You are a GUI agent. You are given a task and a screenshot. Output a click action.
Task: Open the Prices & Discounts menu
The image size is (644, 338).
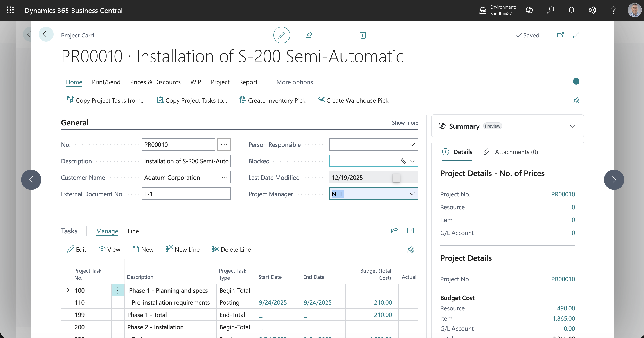coord(155,82)
